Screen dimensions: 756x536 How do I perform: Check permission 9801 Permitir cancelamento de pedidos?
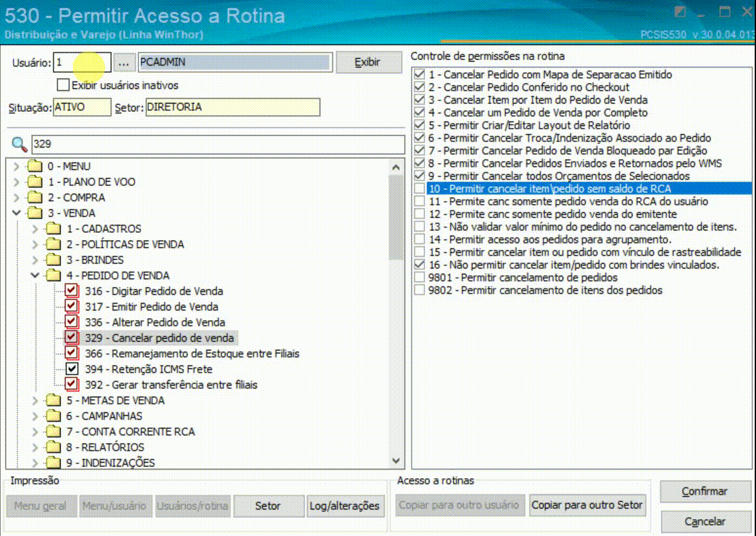point(420,277)
